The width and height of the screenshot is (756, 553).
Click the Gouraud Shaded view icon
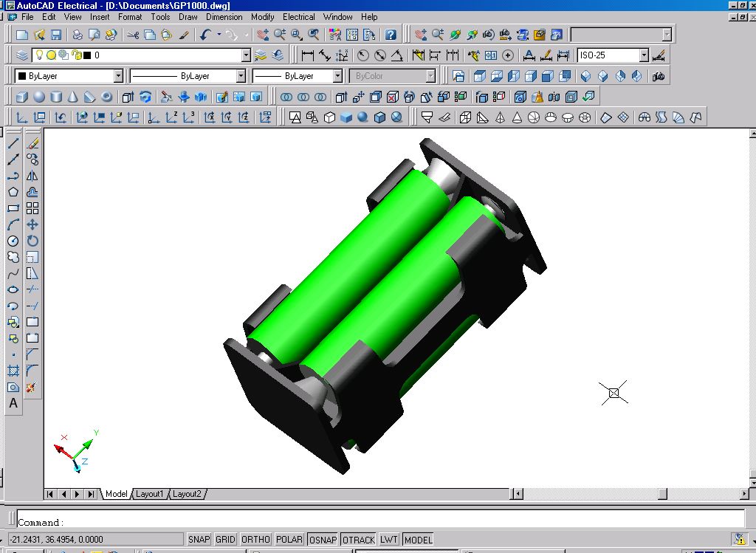coord(362,117)
